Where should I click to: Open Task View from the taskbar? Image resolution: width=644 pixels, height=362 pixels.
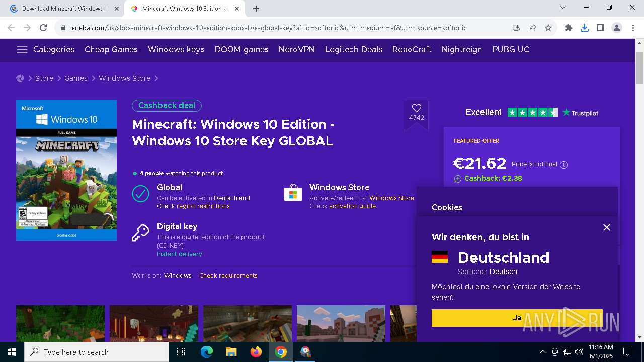[x=181, y=352]
